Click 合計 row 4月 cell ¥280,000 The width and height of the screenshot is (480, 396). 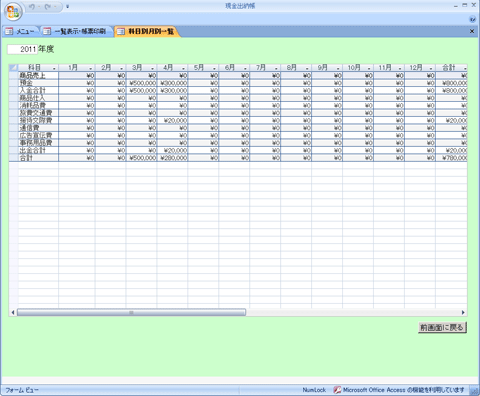click(172, 158)
